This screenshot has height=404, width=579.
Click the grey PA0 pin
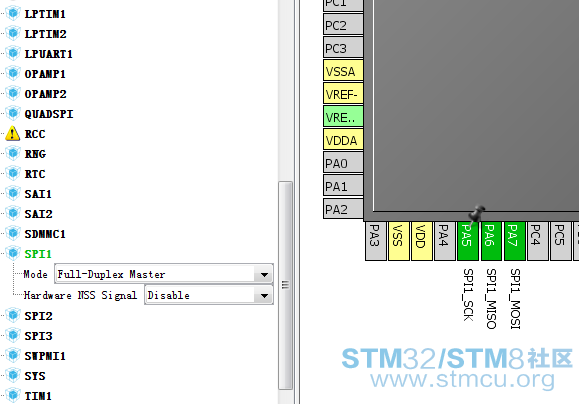tap(343, 163)
